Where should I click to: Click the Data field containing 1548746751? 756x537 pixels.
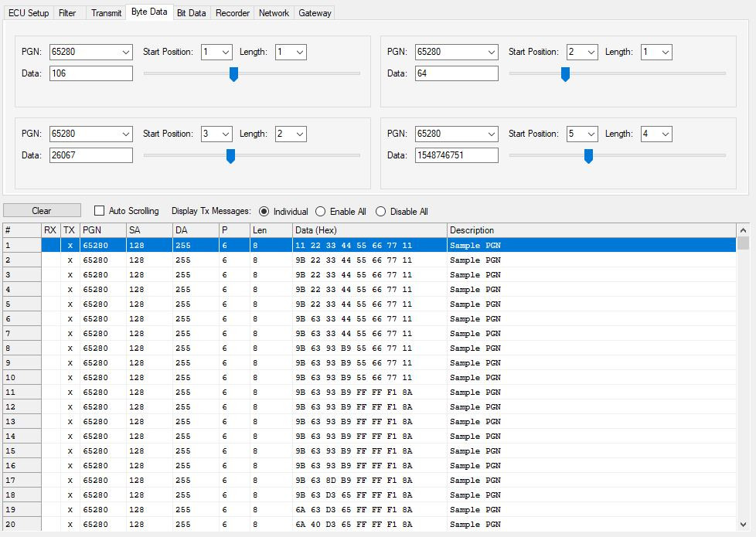(457, 155)
